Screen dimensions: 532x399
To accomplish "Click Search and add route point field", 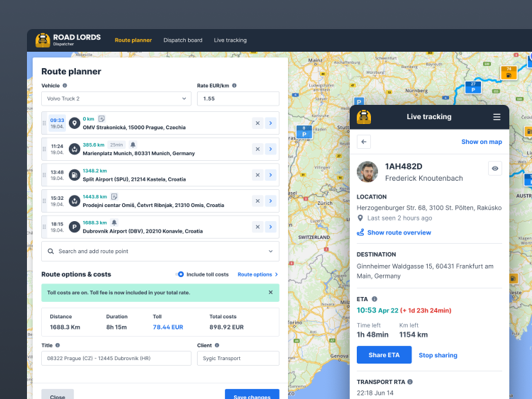I will pyautogui.click(x=160, y=251).
